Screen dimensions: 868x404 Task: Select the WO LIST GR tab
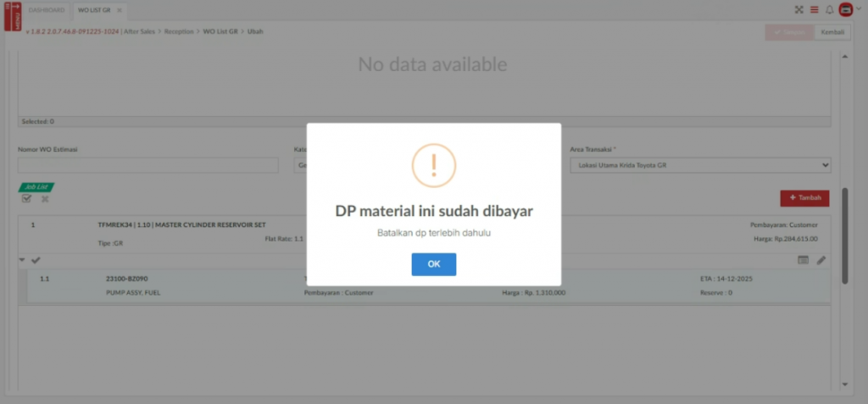click(94, 10)
